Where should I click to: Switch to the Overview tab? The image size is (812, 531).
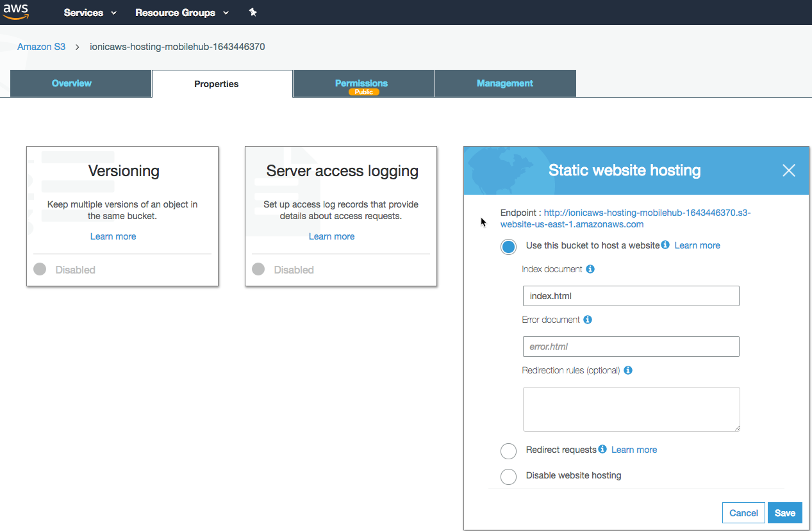(x=81, y=83)
